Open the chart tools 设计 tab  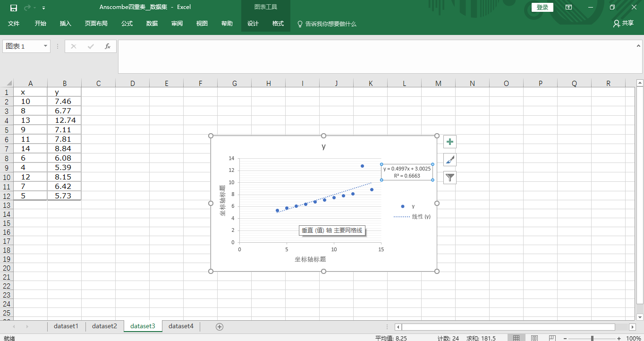pos(253,24)
